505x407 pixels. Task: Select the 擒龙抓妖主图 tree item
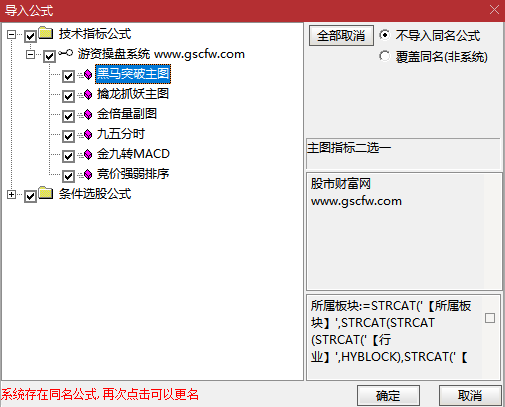[133, 94]
